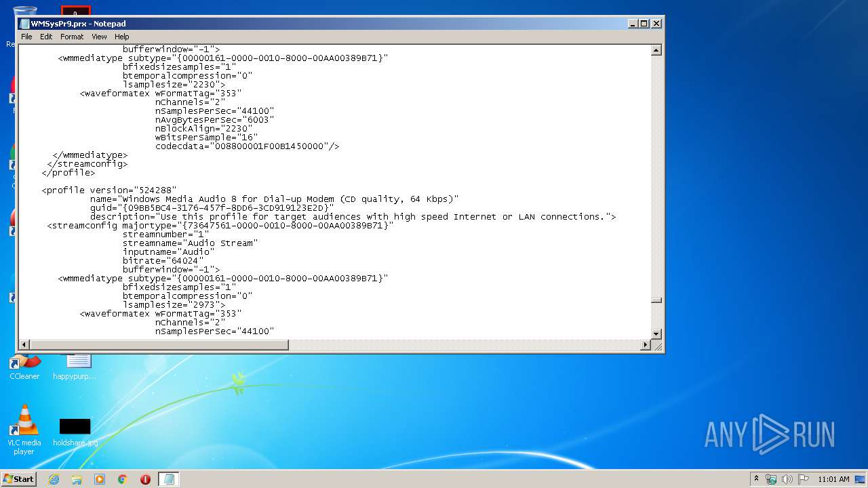The image size is (868, 488).
Task: Show hidden system tray icons
Action: (756, 479)
